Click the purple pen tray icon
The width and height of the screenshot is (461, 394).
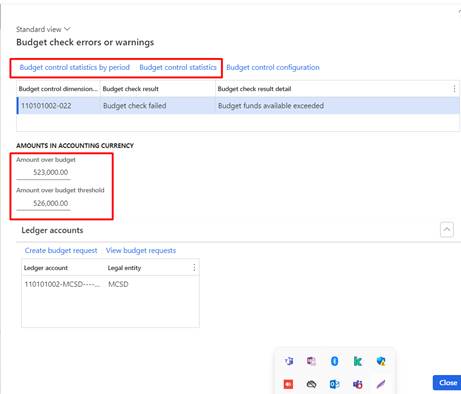coord(381,384)
